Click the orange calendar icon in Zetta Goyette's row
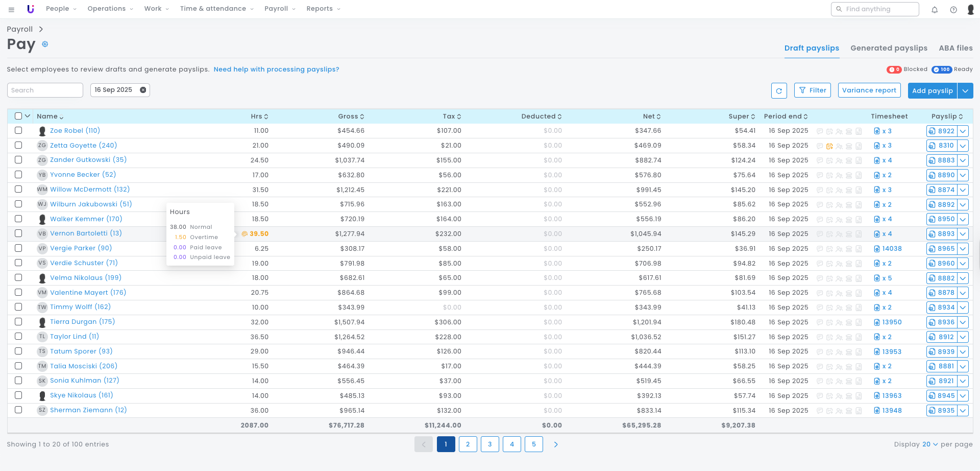Viewport: 980px width, 471px height. point(829,146)
